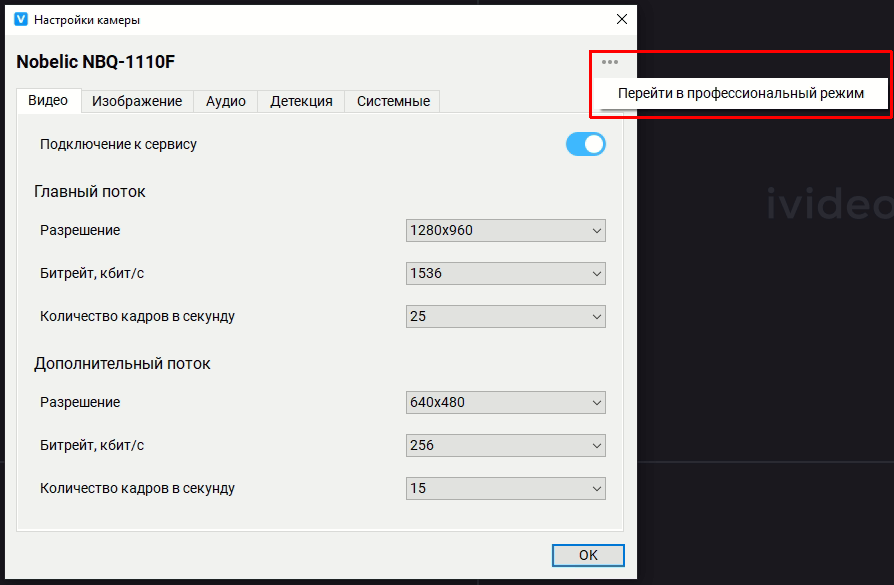Click the Настройки камеры window title
894x585 pixels.
87,20
